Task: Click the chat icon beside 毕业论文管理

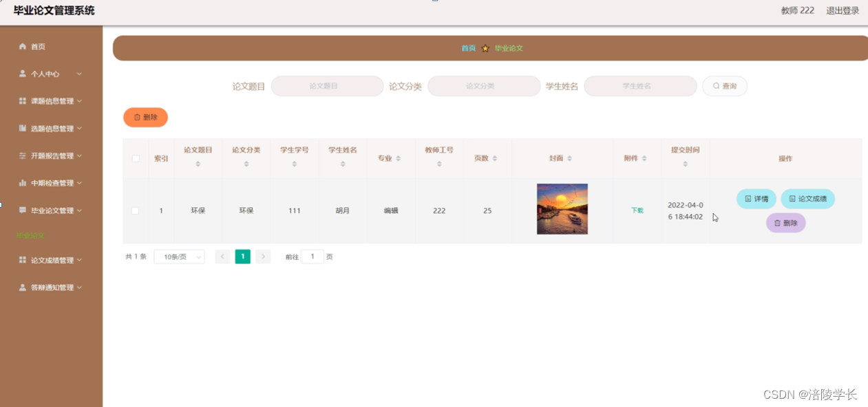Action: tap(23, 210)
